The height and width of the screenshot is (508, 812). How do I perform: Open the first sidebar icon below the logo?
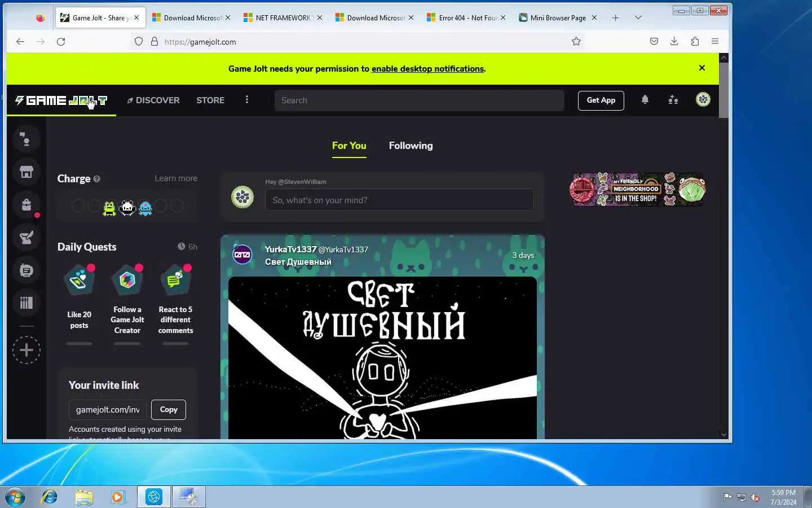pyautogui.click(x=26, y=139)
